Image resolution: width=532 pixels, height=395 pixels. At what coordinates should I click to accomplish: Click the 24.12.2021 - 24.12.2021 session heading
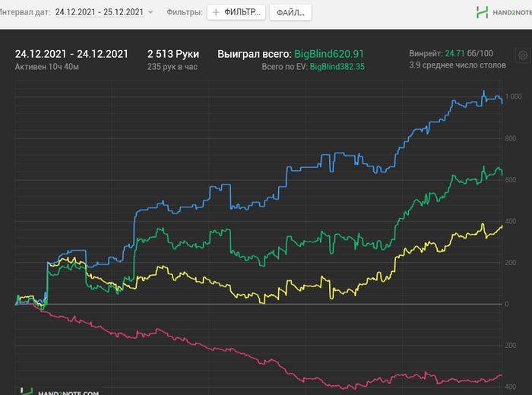click(x=71, y=54)
